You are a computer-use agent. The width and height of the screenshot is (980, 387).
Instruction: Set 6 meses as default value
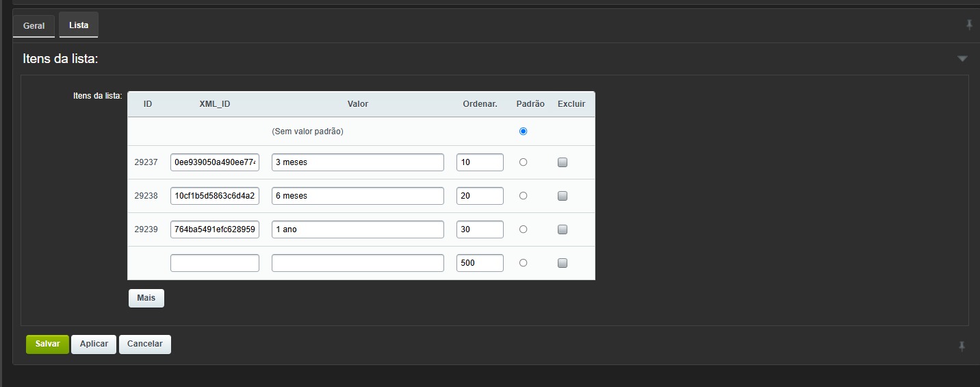click(524, 196)
